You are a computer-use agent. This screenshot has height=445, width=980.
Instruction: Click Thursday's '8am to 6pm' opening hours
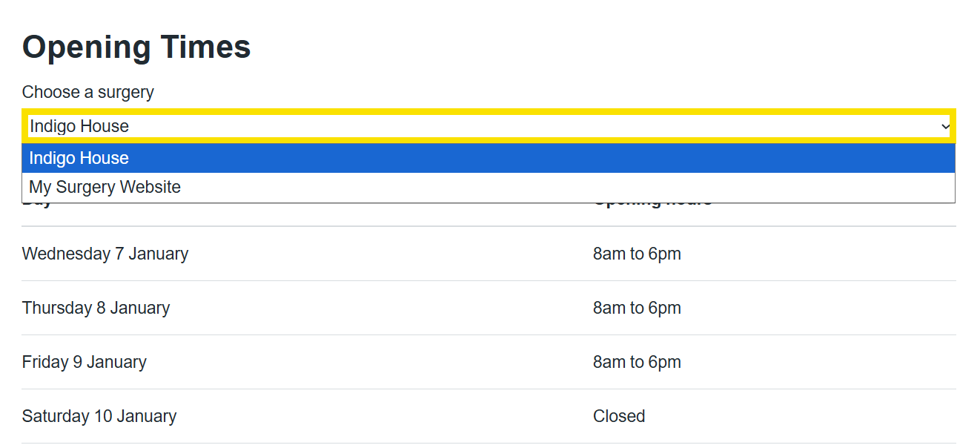click(x=637, y=308)
